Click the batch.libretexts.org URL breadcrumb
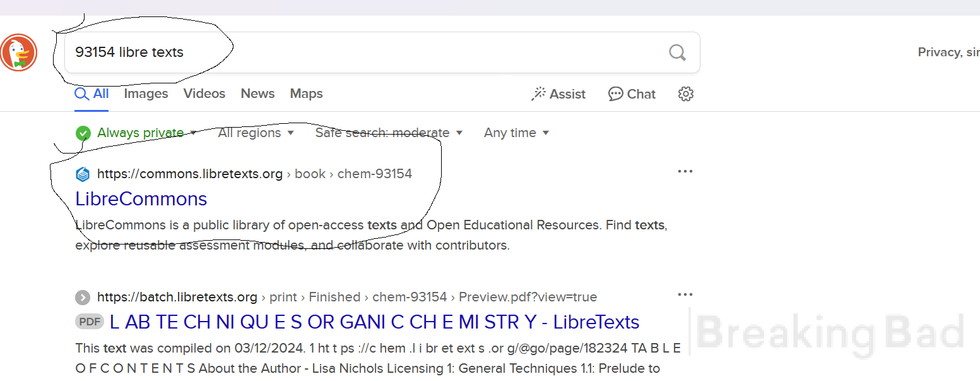980x381 pixels. point(347,297)
